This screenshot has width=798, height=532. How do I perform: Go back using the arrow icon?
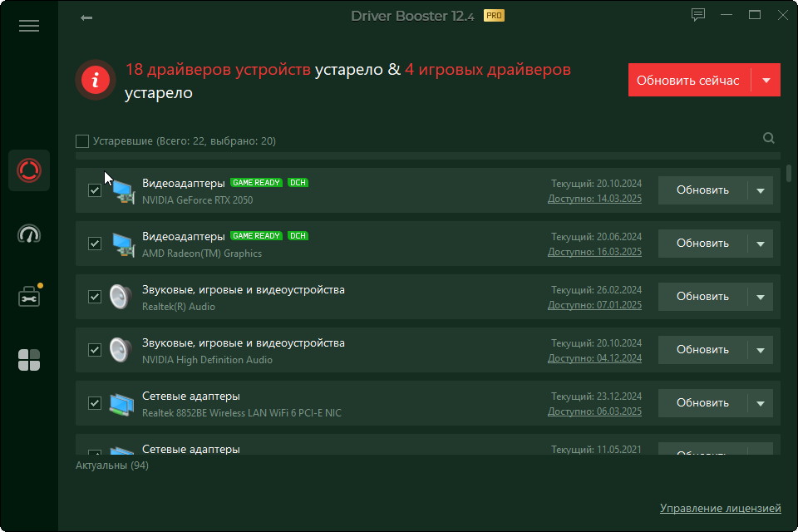click(86, 17)
